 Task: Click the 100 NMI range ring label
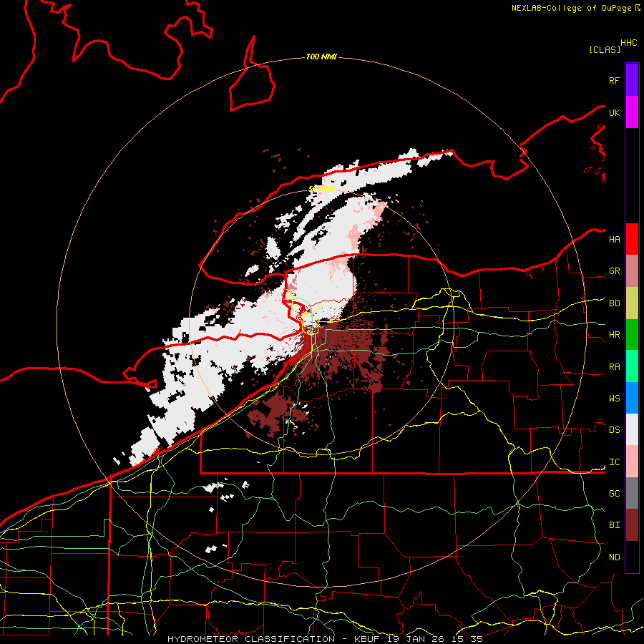(x=321, y=57)
